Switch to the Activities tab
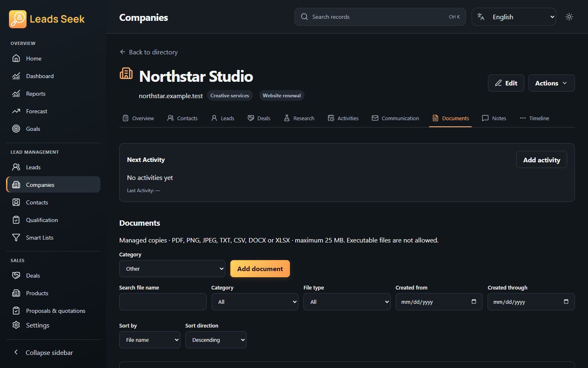The image size is (588, 368). point(343,118)
